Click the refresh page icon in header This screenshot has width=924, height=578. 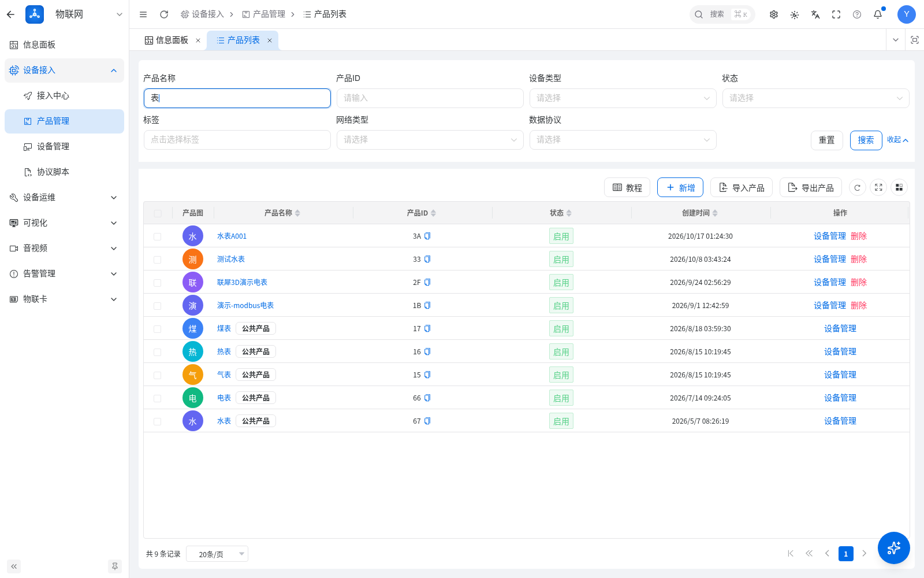(164, 14)
